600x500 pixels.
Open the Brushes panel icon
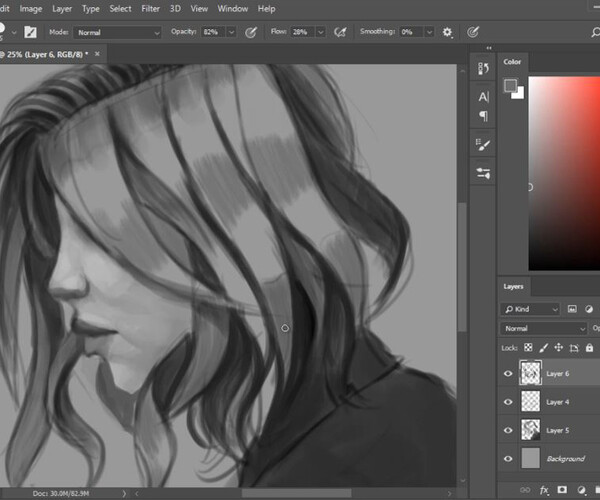pos(483,145)
